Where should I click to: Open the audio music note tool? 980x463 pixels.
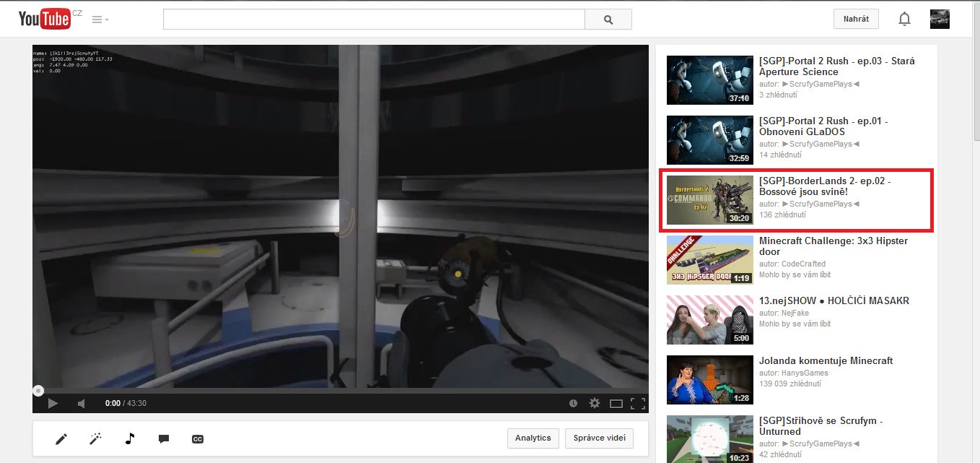click(x=130, y=438)
